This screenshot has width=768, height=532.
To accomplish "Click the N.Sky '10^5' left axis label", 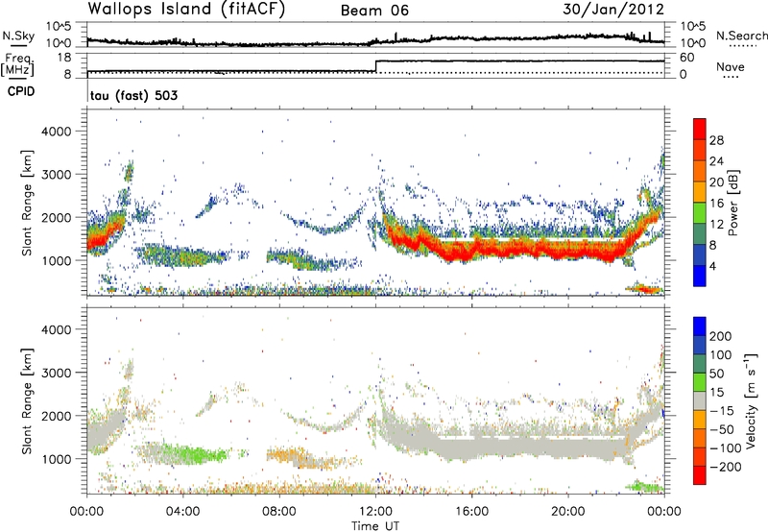I will click(x=59, y=26).
